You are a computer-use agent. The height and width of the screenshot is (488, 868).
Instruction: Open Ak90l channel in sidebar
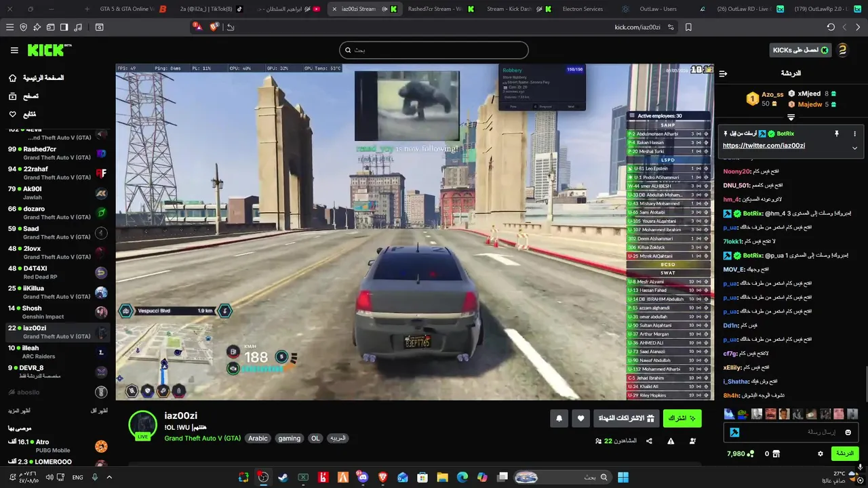click(x=57, y=193)
